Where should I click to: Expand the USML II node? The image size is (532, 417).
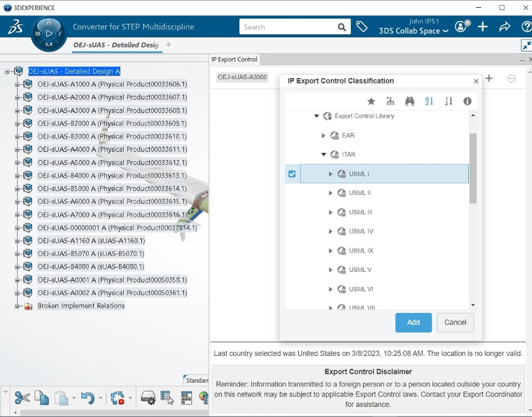330,193
